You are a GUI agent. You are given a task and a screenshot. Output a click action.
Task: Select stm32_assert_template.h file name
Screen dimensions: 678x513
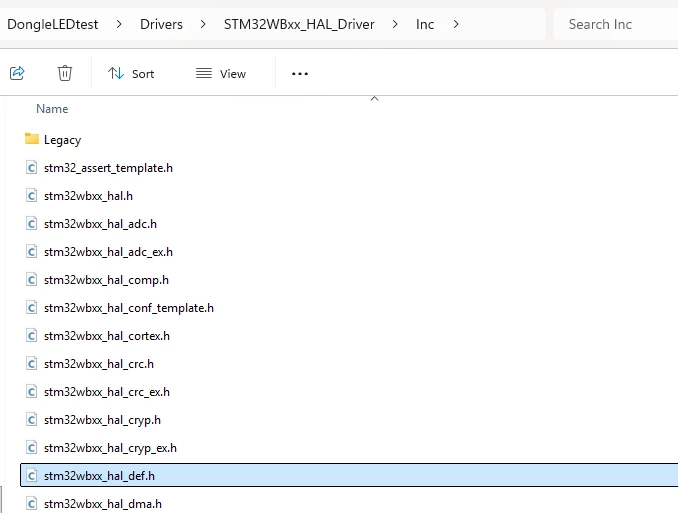pyautogui.click(x=109, y=168)
